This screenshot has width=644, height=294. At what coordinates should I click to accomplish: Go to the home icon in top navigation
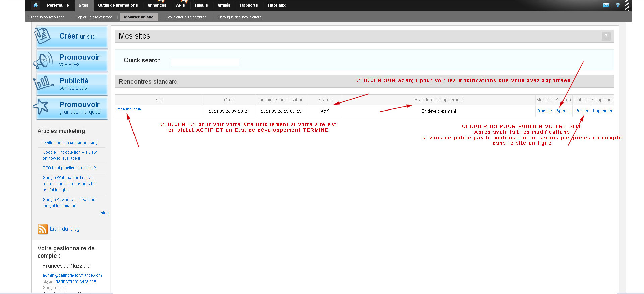coord(35,5)
